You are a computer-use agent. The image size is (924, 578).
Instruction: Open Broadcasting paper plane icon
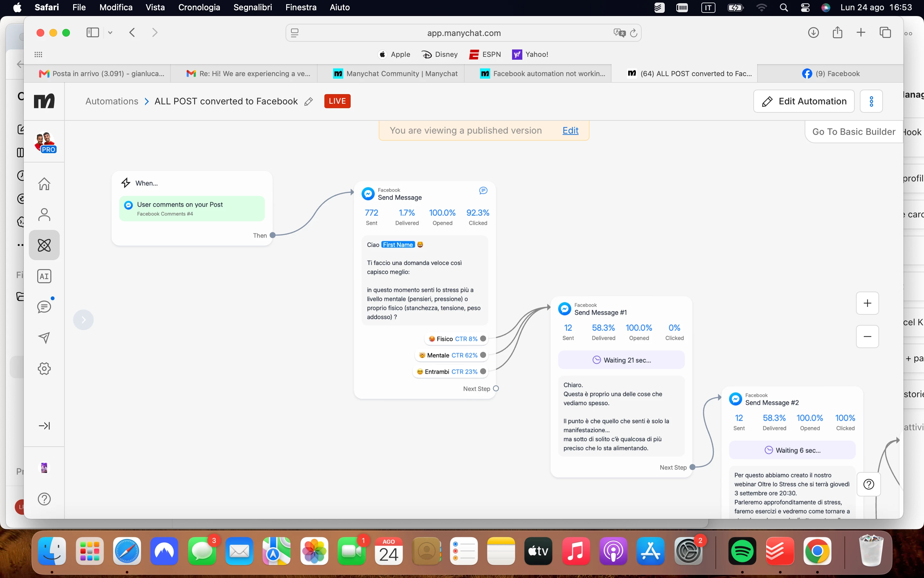44,337
